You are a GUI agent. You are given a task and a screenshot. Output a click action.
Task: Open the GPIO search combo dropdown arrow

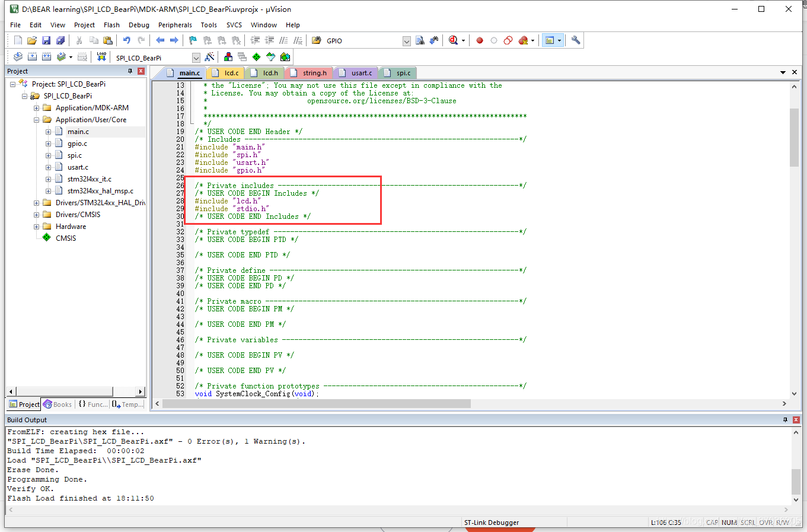pyautogui.click(x=407, y=41)
